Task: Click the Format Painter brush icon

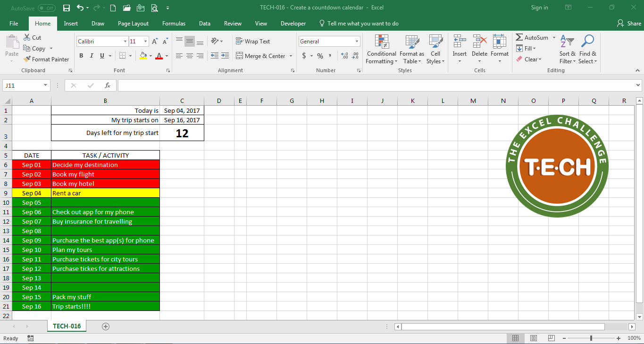Action: tap(27, 59)
